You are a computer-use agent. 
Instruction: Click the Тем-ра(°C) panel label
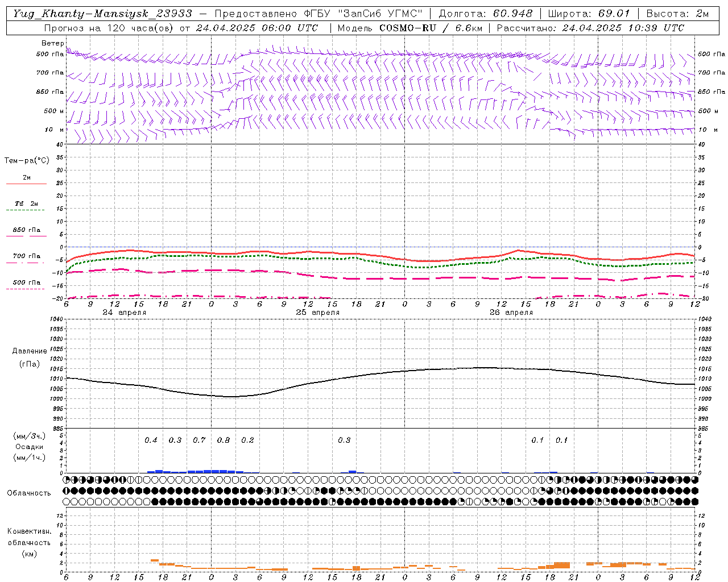tap(27, 161)
